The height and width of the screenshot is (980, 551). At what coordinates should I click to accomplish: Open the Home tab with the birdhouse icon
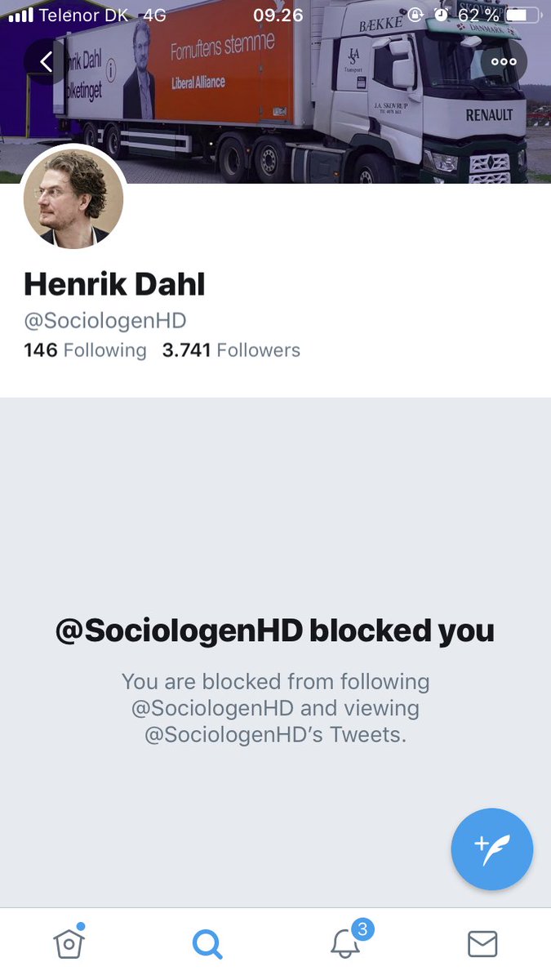click(x=69, y=942)
